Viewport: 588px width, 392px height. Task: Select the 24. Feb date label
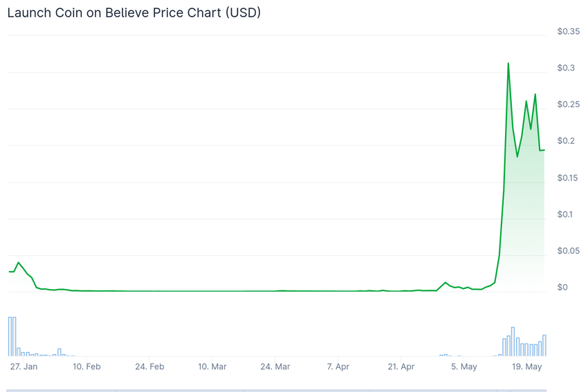[149, 366]
